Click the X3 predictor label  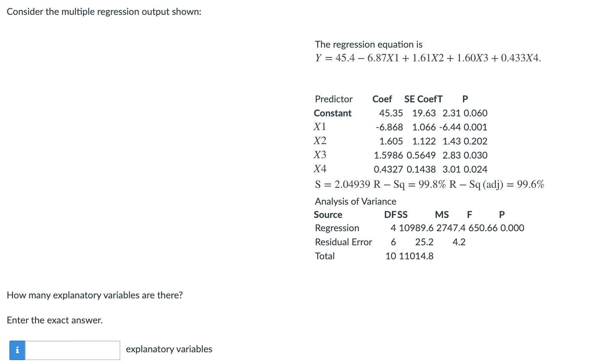[x=320, y=154]
